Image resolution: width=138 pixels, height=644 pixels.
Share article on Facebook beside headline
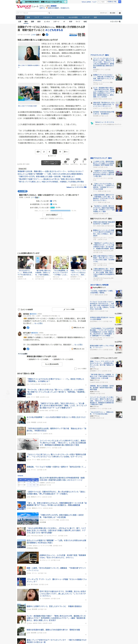pos(47,35)
